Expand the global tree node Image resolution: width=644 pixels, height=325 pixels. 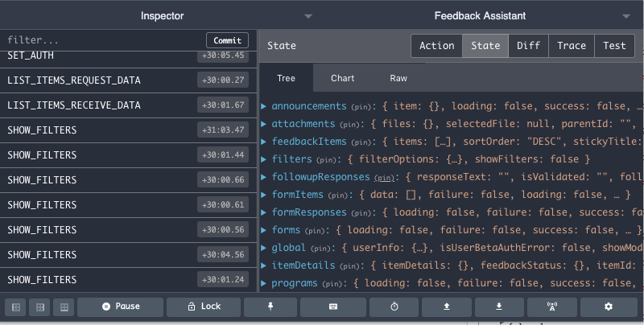264,248
